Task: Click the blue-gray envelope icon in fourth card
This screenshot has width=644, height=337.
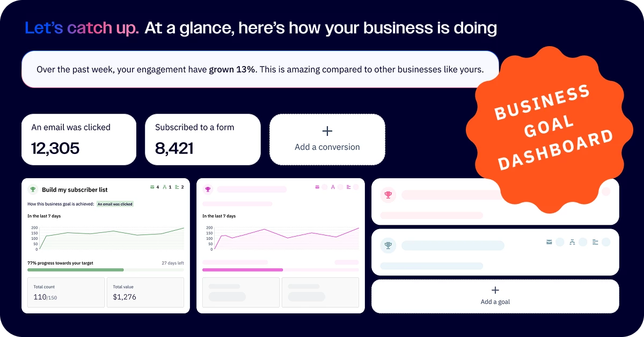Action: point(549,242)
